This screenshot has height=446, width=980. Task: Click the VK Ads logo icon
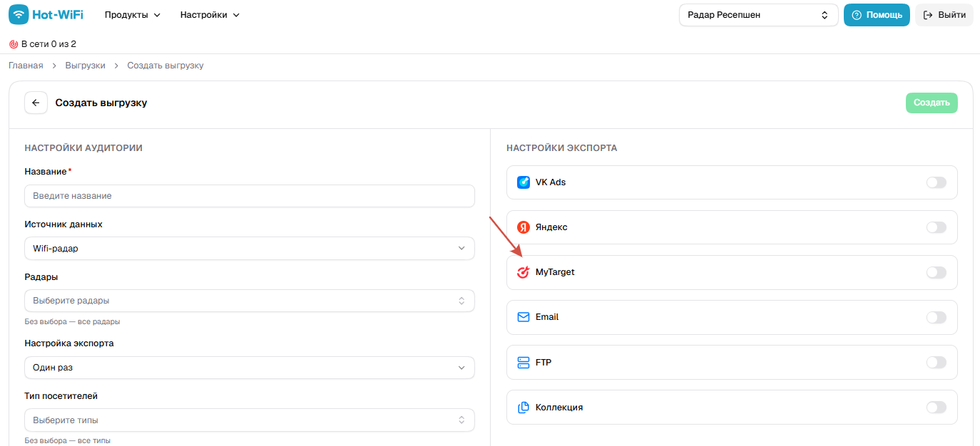pyautogui.click(x=524, y=182)
